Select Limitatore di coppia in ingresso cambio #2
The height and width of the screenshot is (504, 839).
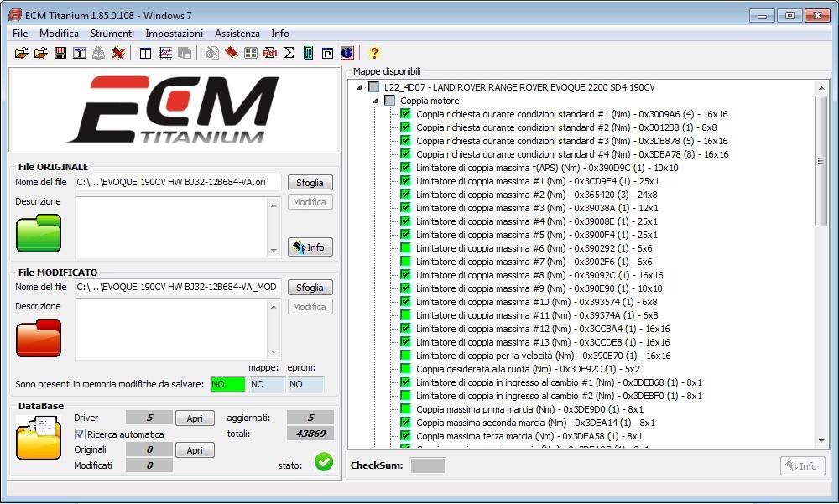click(x=559, y=396)
